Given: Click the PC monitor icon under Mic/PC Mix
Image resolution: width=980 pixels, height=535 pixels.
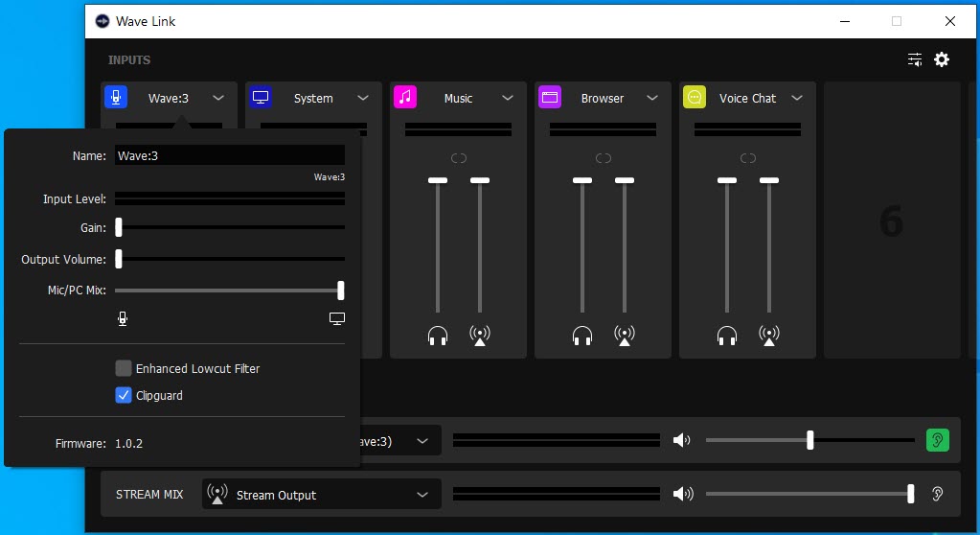Looking at the screenshot, I should click(x=337, y=319).
